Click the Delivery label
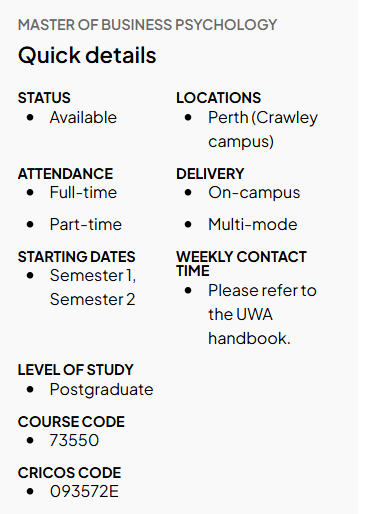This screenshot has width=386, height=514. [210, 174]
